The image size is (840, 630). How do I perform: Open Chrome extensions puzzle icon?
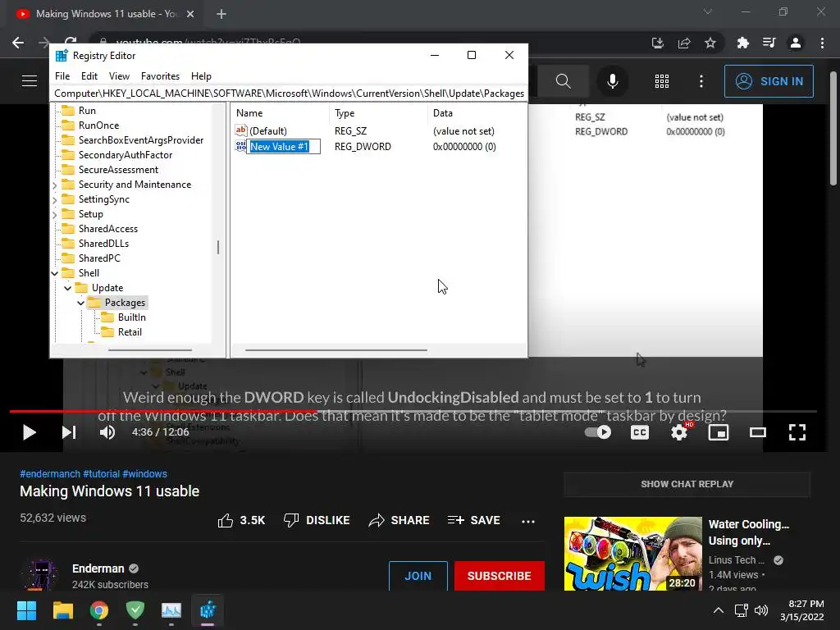[x=743, y=43]
